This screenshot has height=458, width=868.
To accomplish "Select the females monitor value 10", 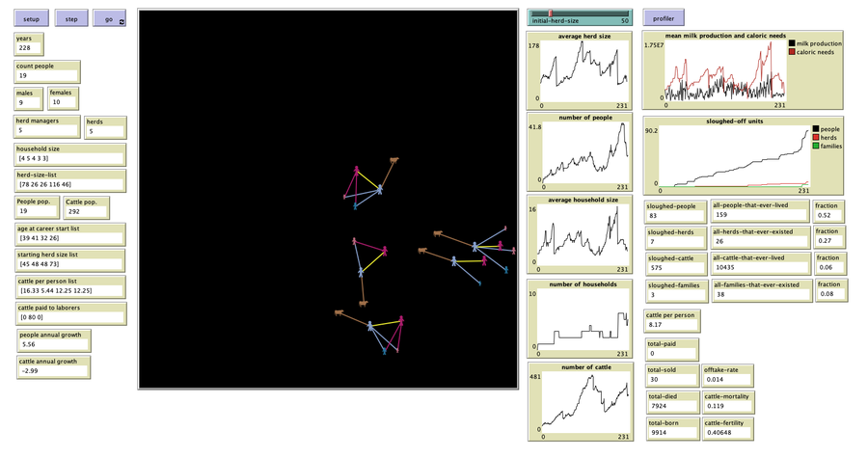I will pyautogui.click(x=63, y=98).
